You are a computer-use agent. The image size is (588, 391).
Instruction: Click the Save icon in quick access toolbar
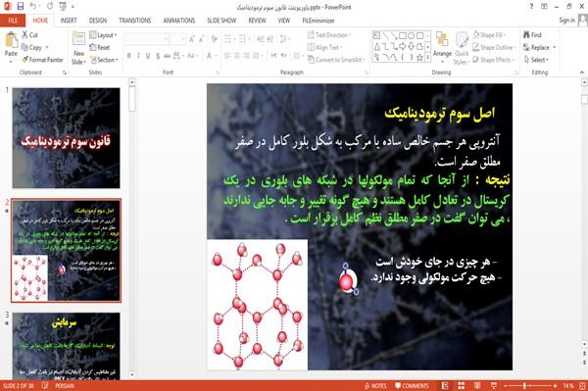coord(21,7)
